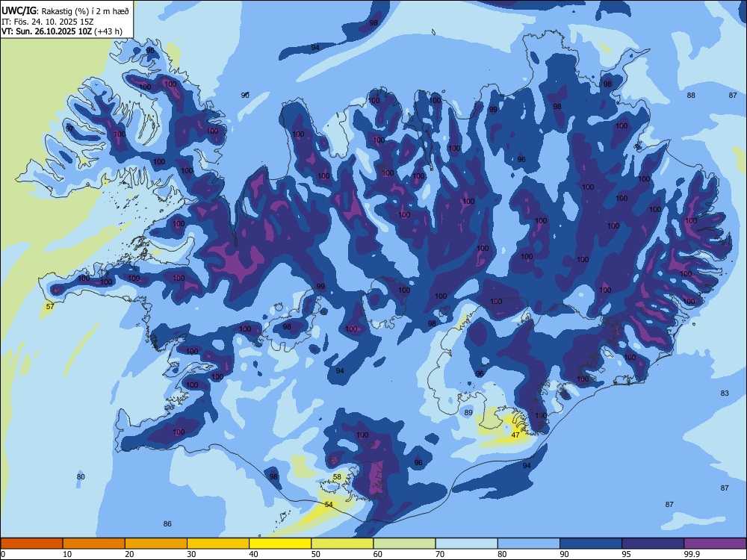Screen dimensions: 747x560
Task: Click the '40' legend tick label
Action: (253, 554)
